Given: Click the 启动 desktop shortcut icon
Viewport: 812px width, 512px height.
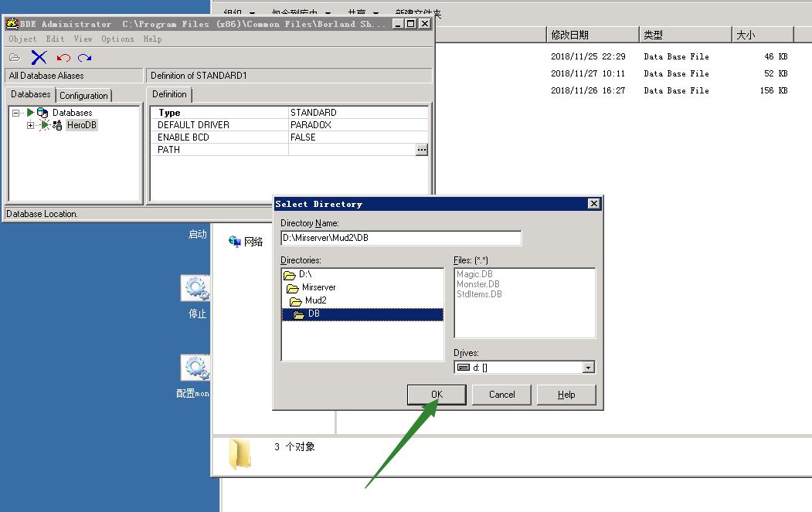Looking at the screenshot, I should pyautogui.click(x=198, y=234).
